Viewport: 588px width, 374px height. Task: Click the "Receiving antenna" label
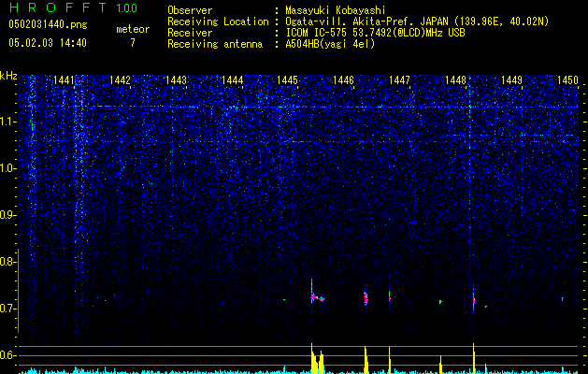click(x=215, y=44)
